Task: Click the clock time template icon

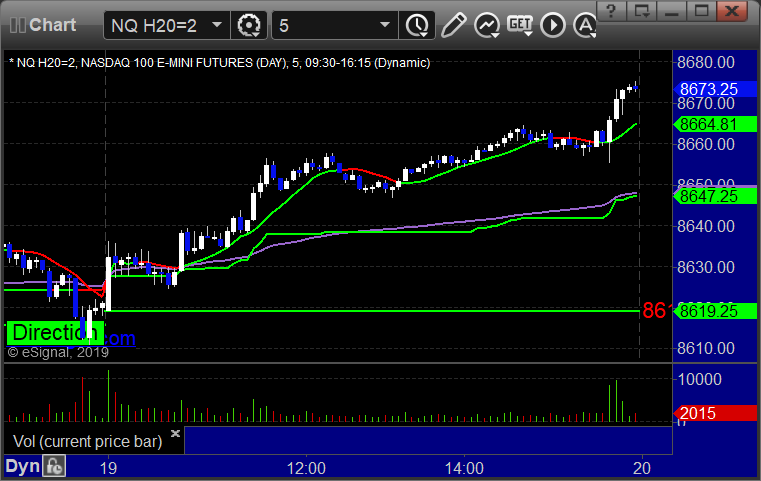Action: [417, 25]
